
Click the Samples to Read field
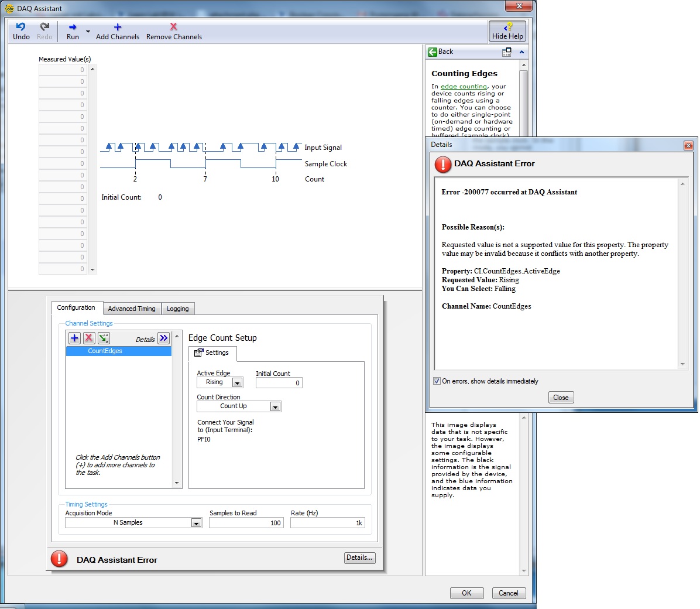point(246,523)
